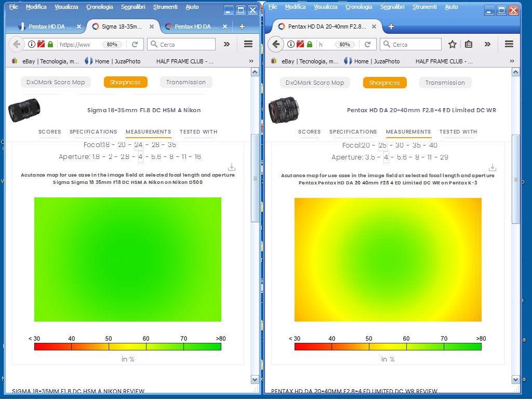532x399 pixels.
Task: Select aperture 5.6 for Sigma lens
Action: [156, 156]
